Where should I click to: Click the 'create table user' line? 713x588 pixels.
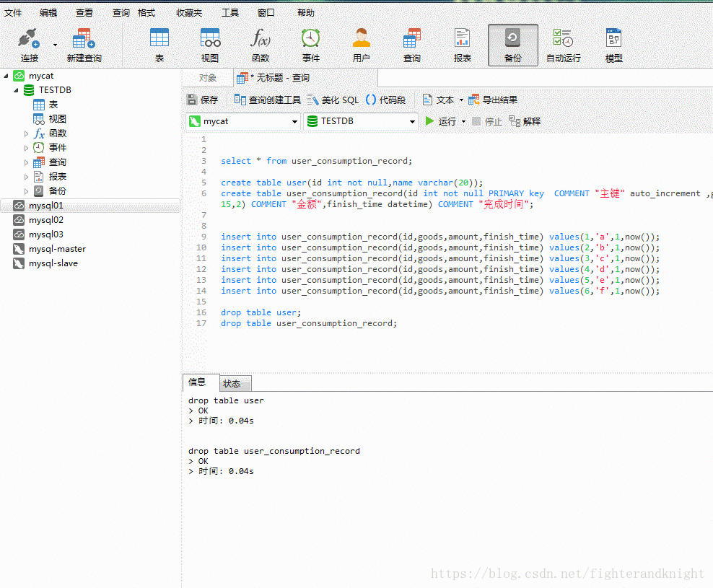(352, 183)
